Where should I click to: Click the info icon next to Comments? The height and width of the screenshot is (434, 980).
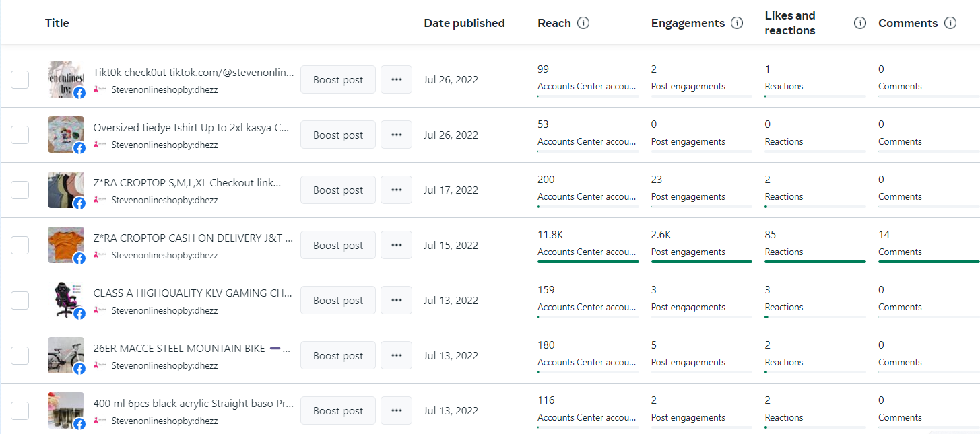[x=950, y=23]
